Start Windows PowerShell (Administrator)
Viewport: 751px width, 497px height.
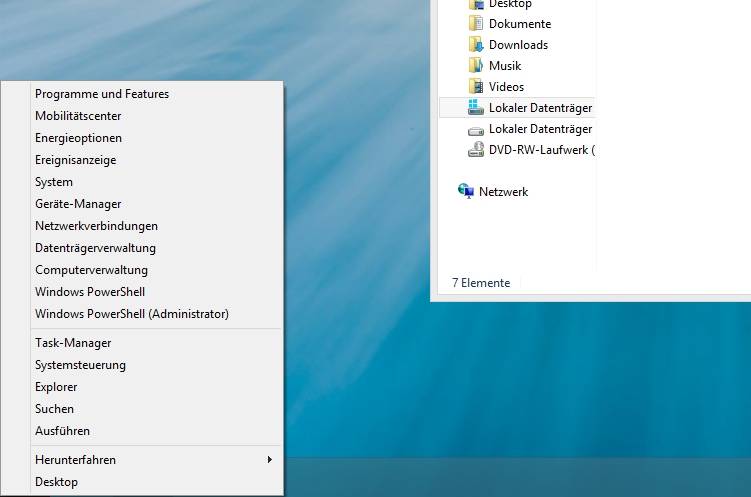pyautogui.click(x=157, y=314)
